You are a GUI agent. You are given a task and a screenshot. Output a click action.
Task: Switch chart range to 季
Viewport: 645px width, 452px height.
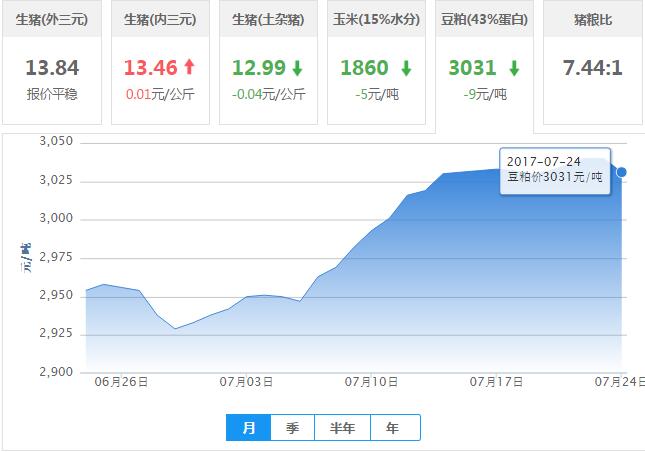pos(292,428)
